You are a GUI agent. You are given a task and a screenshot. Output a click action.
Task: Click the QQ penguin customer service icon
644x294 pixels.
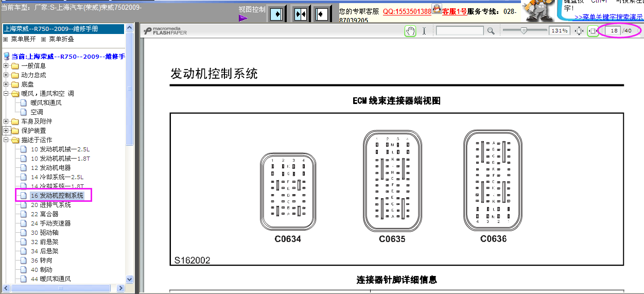(x=437, y=9)
